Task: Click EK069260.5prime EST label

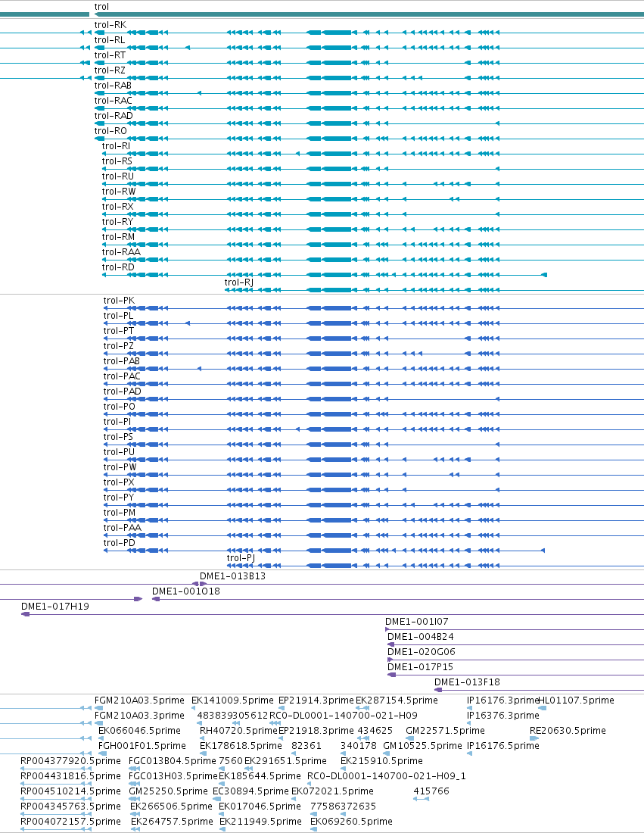Action: [351, 822]
